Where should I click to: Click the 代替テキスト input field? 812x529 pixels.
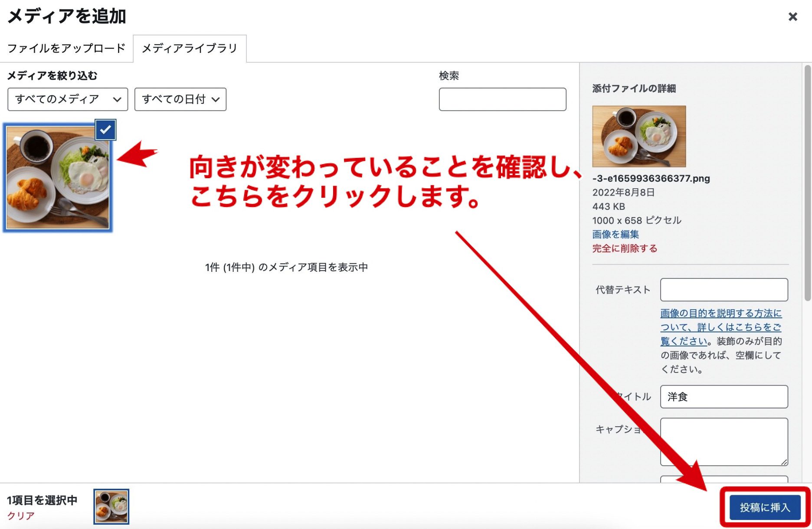tap(724, 290)
